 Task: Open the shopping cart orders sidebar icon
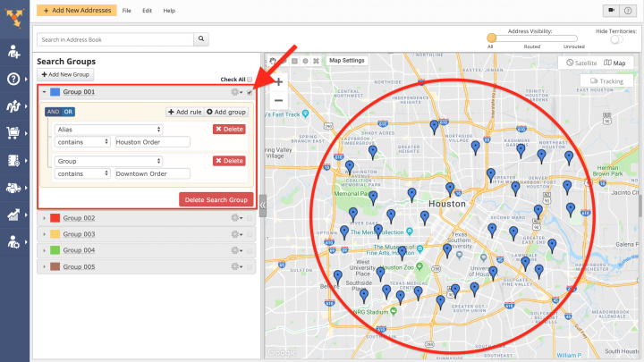tap(13, 133)
